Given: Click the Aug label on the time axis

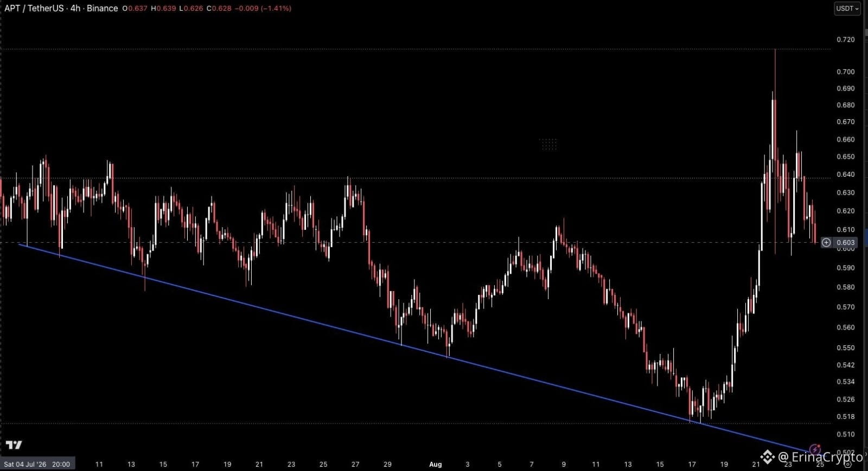Looking at the screenshot, I should tap(435, 464).
